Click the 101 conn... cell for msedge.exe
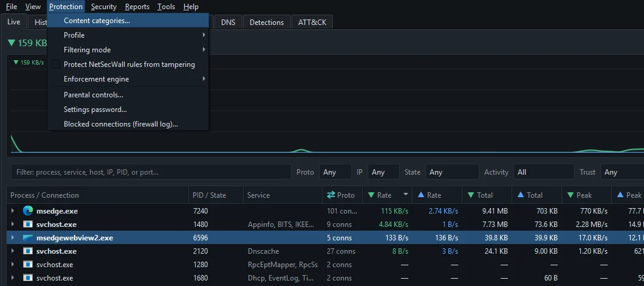Viewport: 644px width, 286px height. (342, 211)
